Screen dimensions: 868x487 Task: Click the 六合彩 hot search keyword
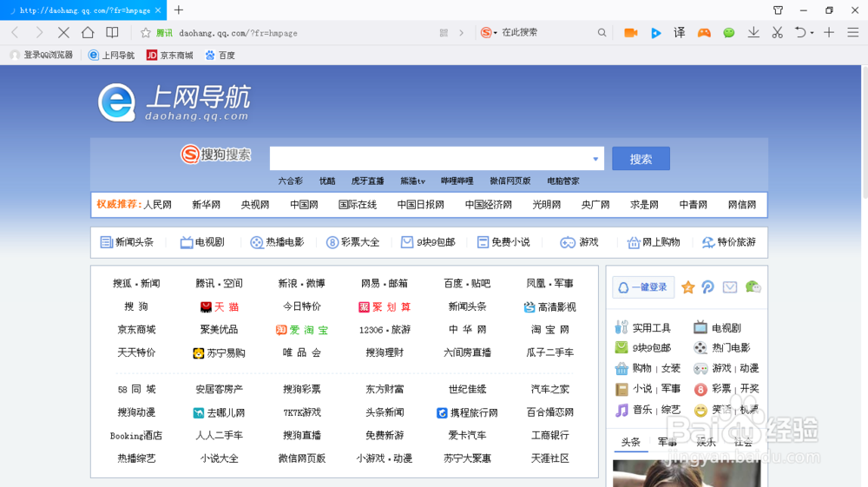[x=291, y=181]
